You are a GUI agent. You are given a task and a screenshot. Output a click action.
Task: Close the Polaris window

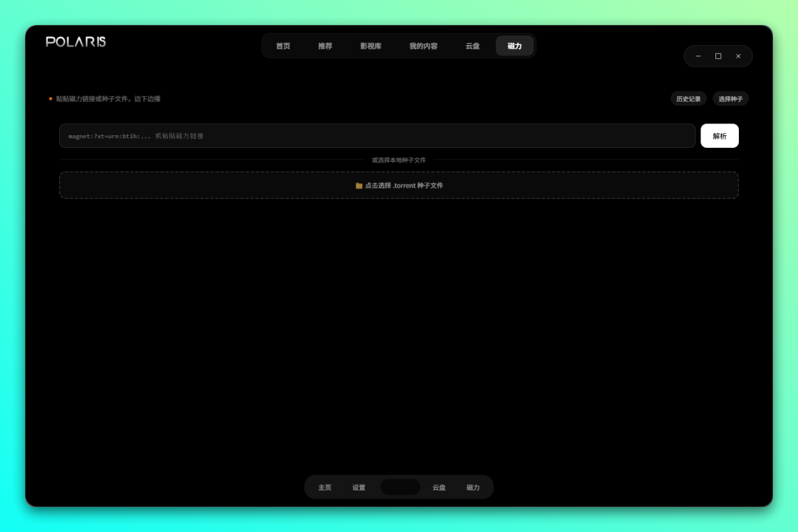[738, 56]
